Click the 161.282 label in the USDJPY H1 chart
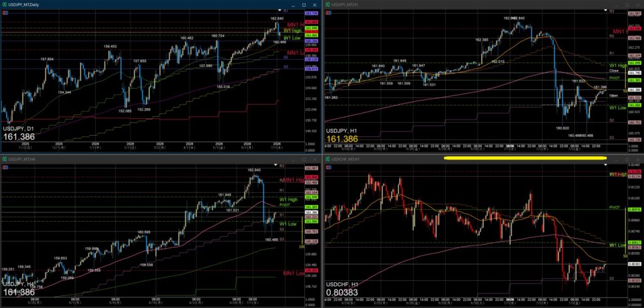Screen dimensions: 644x308 331,97
